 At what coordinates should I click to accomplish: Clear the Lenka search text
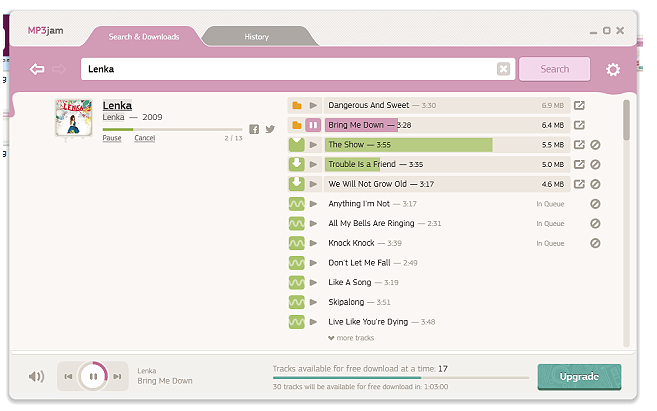coord(503,69)
